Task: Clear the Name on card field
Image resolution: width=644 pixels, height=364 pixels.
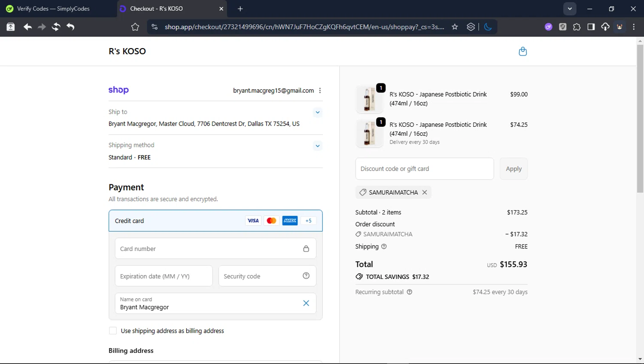Action: click(x=306, y=303)
